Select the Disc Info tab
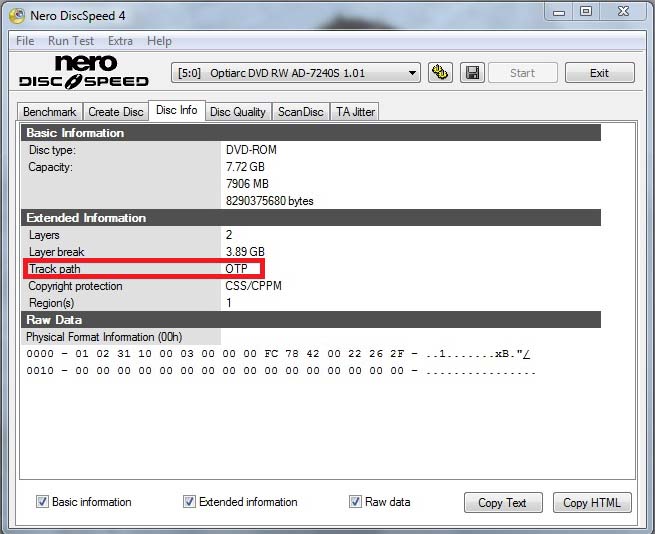This screenshot has height=534, width=655. (x=177, y=110)
